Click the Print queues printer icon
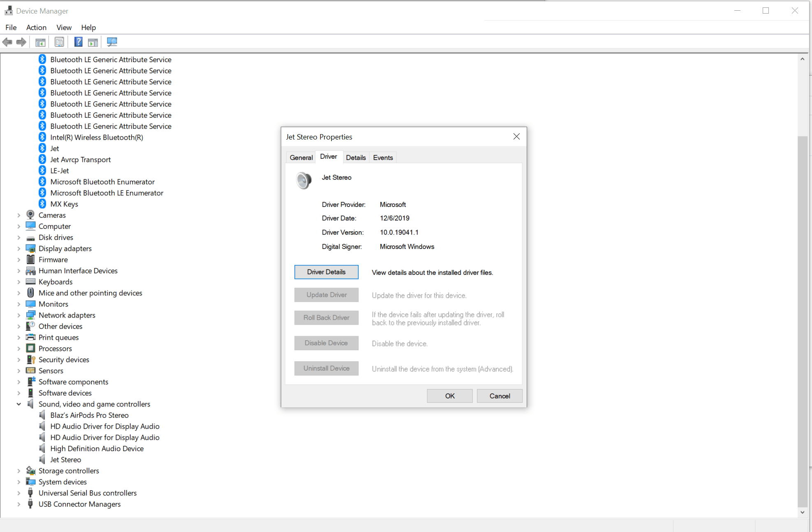Screen dimensions: 812x532 (30, 337)
